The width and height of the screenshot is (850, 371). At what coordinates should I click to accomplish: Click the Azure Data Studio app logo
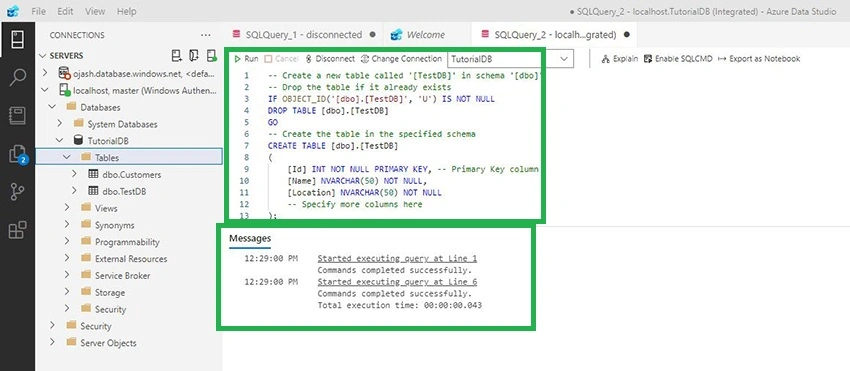[13, 11]
